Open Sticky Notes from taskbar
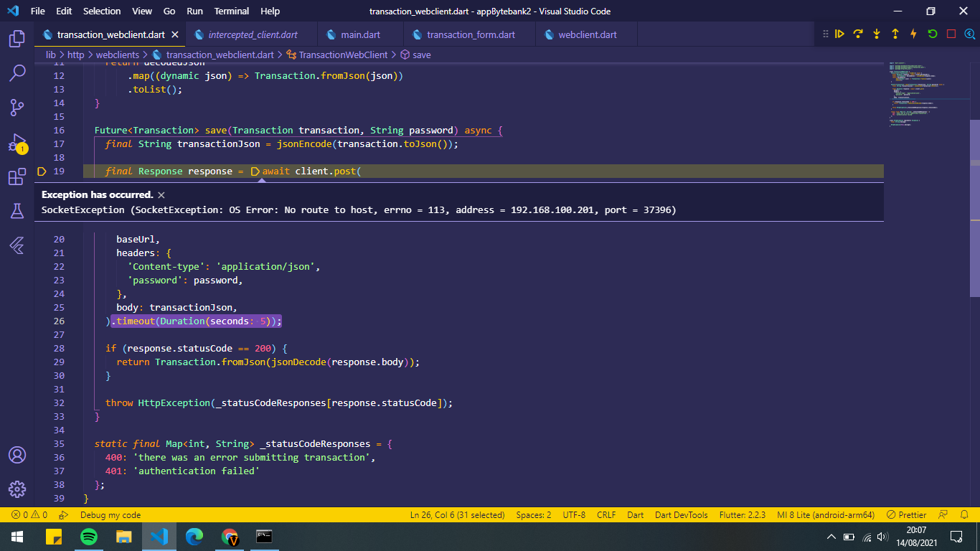Image resolution: width=980 pixels, height=551 pixels. [x=54, y=537]
